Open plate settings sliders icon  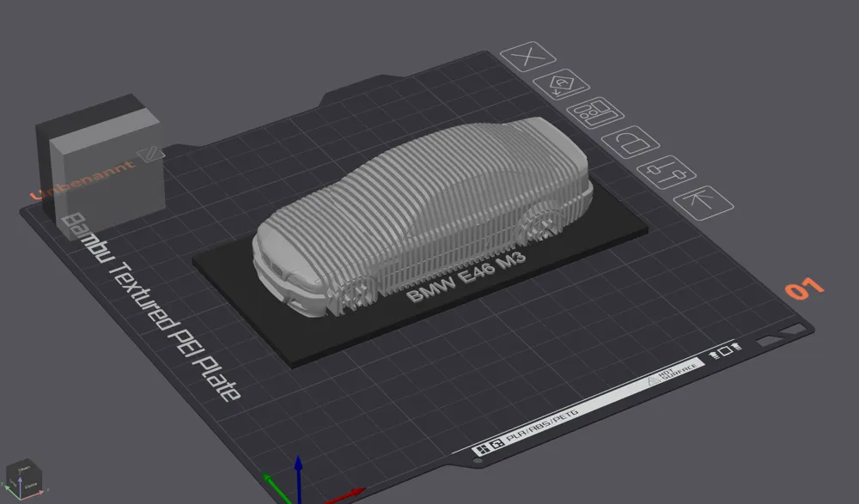[x=667, y=172]
